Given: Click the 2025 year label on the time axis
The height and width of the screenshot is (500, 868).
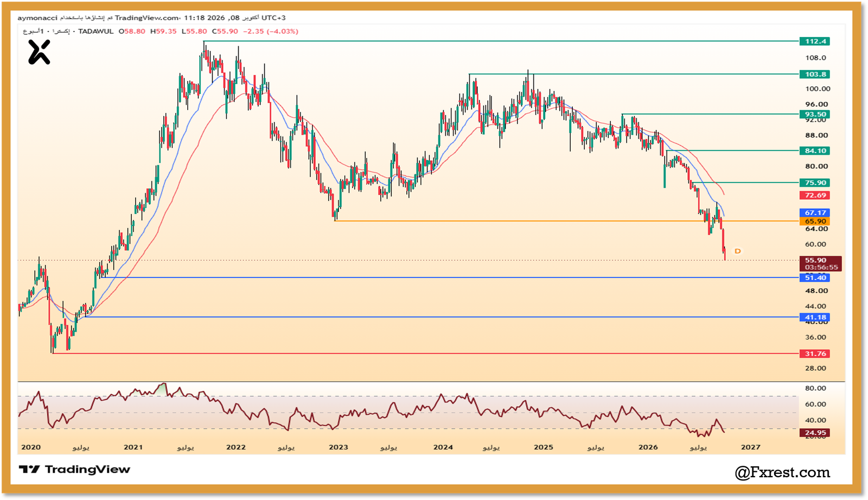Looking at the screenshot, I should pos(544,447).
